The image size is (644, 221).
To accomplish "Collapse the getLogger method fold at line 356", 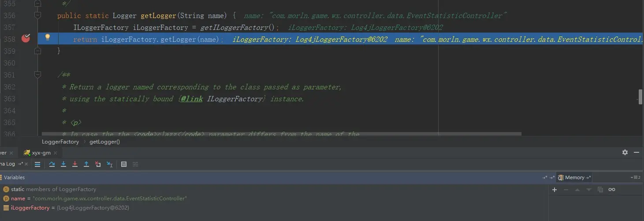I will click(x=38, y=15).
